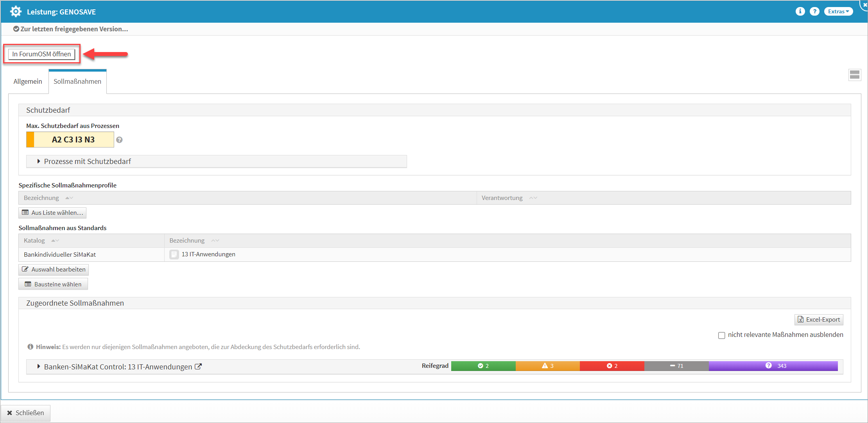Open help via question mark header icon
The width and height of the screenshot is (868, 423).
[x=814, y=11]
